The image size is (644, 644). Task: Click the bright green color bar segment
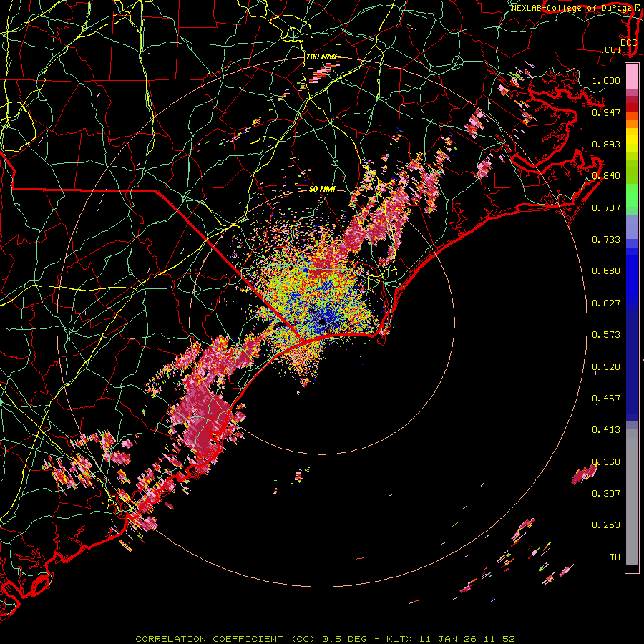coord(632,196)
